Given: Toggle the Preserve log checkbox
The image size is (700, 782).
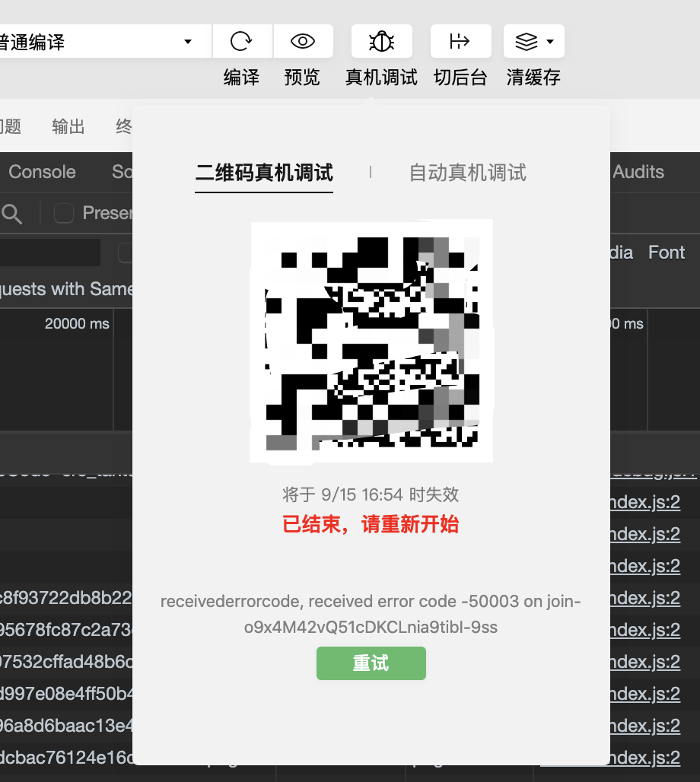Looking at the screenshot, I should click(x=64, y=214).
